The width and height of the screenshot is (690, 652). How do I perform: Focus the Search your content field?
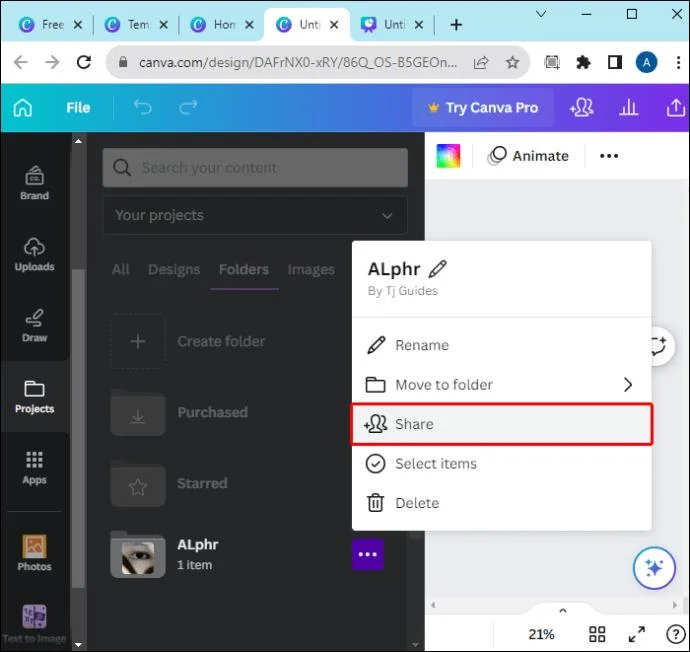(255, 168)
